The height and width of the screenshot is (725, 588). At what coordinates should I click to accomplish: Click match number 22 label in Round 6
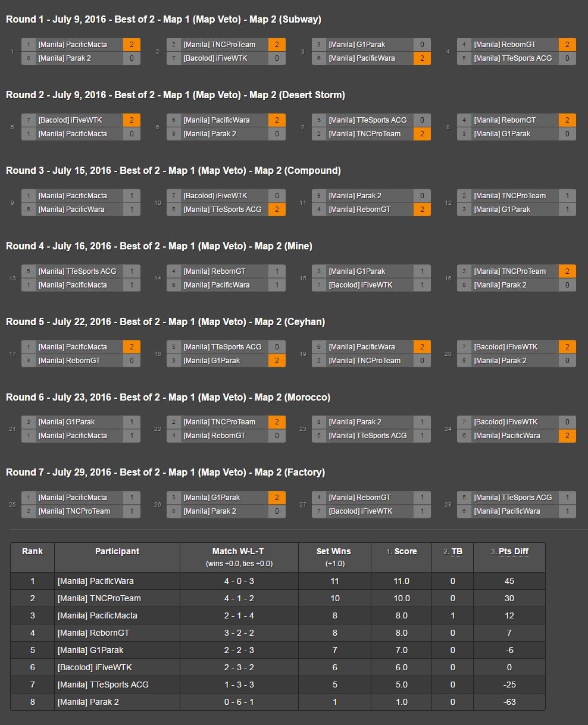158,429
